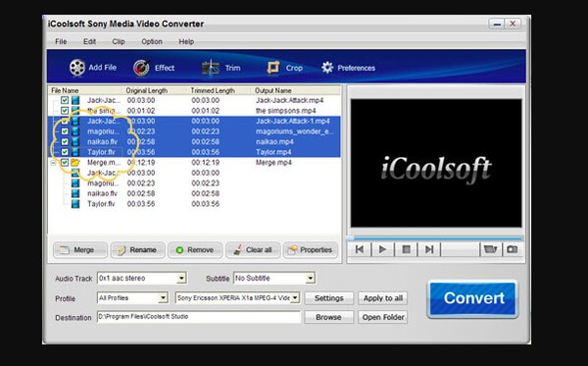Click the Merge button
588x366 pixels.
pyautogui.click(x=80, y=250)
